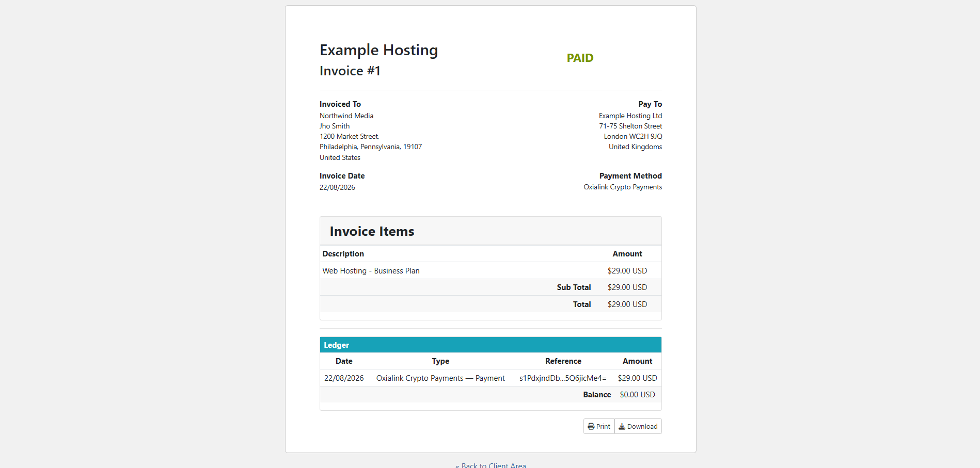Select the Oxialink Crypto Payments — Payment type cell
The image size is (980, 468).
pyautogui.click(x=440, y=378)
